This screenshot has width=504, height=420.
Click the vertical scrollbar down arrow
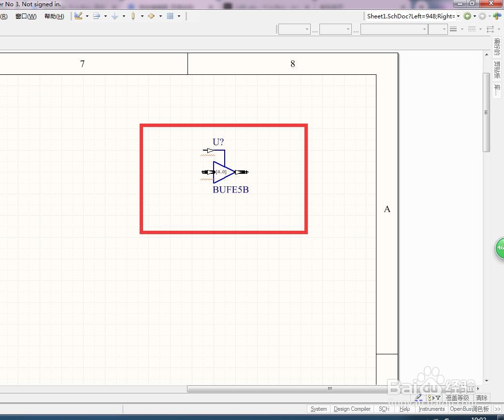tap(486, 381)
